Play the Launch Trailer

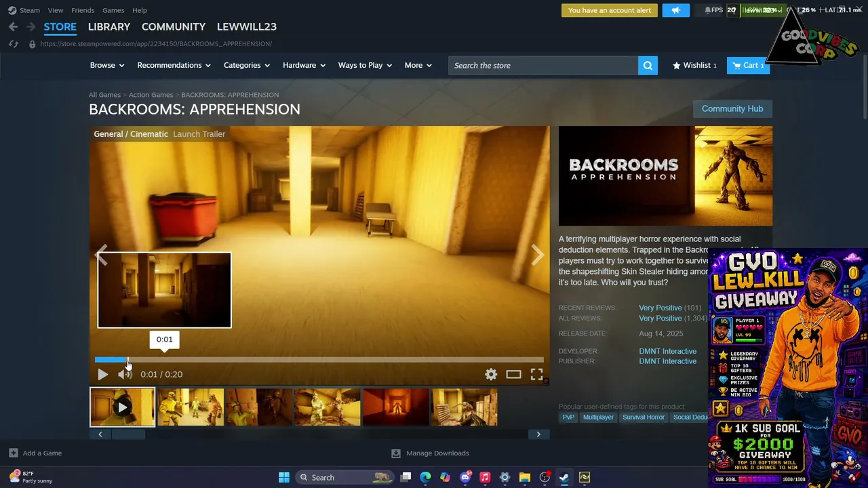click(102, 374)
